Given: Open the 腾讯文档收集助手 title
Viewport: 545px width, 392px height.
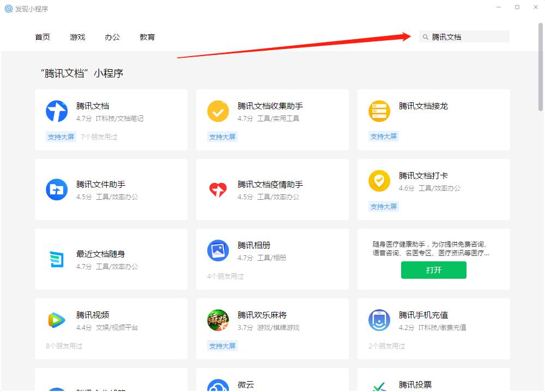Looking at the screenshot, I should (x=270, y=106).
